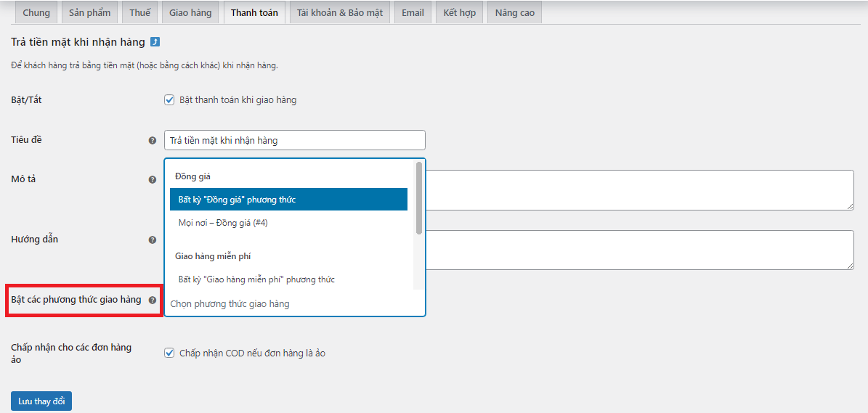Select Bất kỳ "Đồng giá" phương thức option
The height and width of the screenshot is (413, 868).
pos(288,200)
